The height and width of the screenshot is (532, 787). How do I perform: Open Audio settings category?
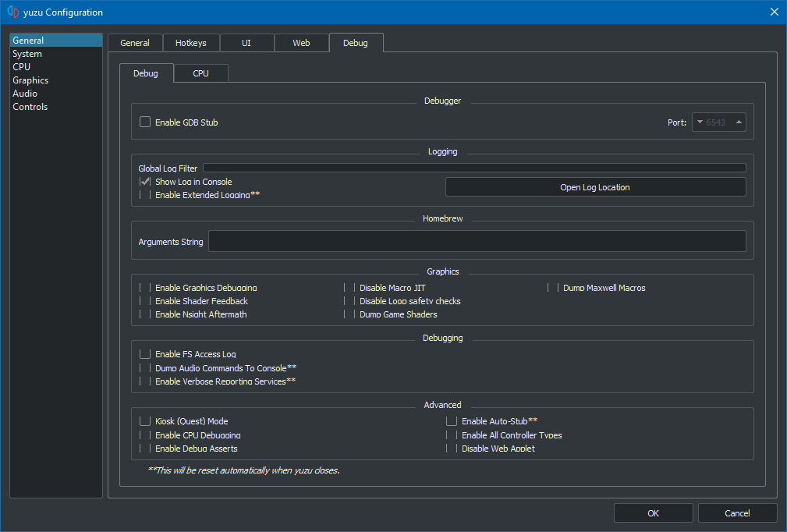click(25, 94)
